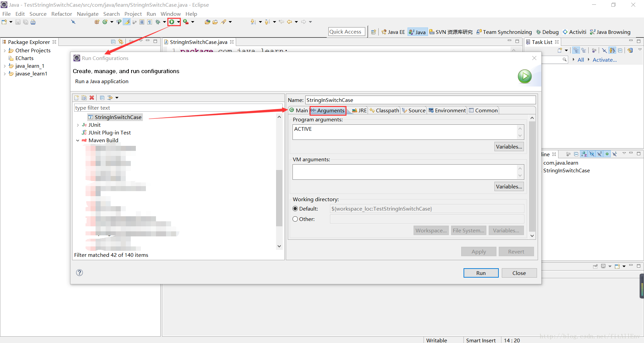Click the New Java Package icon
The width and height of the screenshot is (644, 343).
(97, 22)
